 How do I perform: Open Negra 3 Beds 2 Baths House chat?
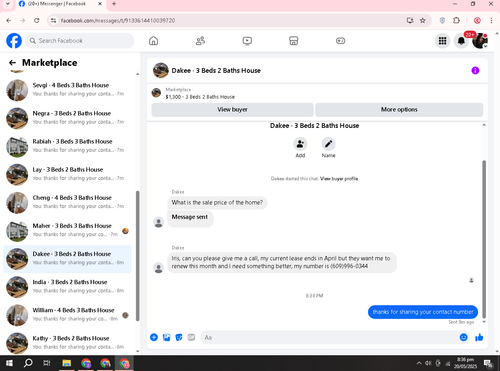pos(67,118)
